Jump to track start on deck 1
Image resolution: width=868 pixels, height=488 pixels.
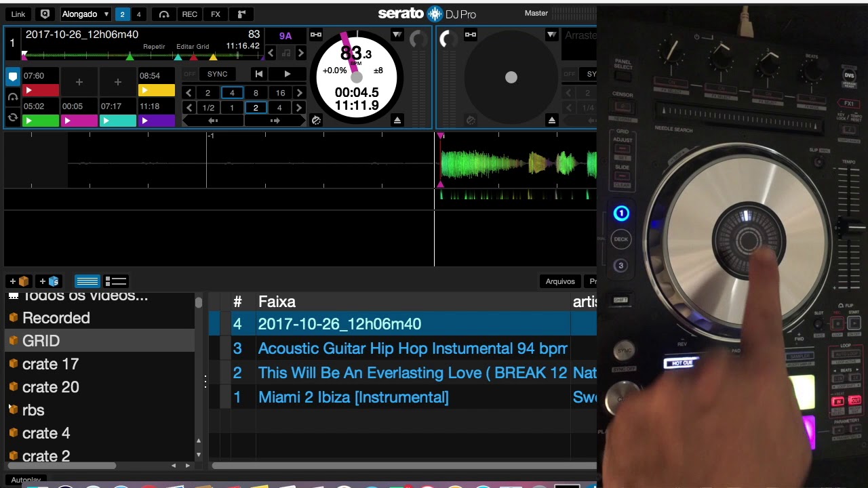(x=258, y=74)
